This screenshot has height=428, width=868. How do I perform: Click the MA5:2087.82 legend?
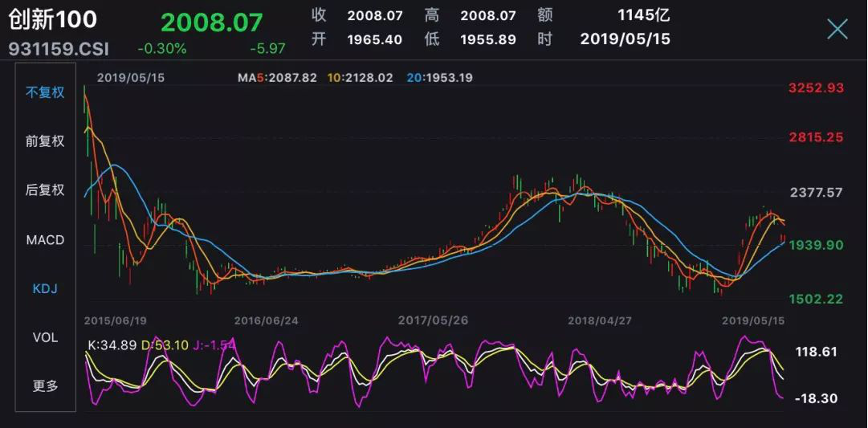click(x=277, y=78)
